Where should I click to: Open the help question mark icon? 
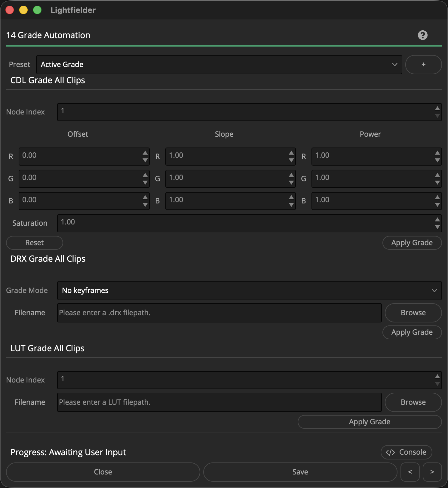coord(422,35)
